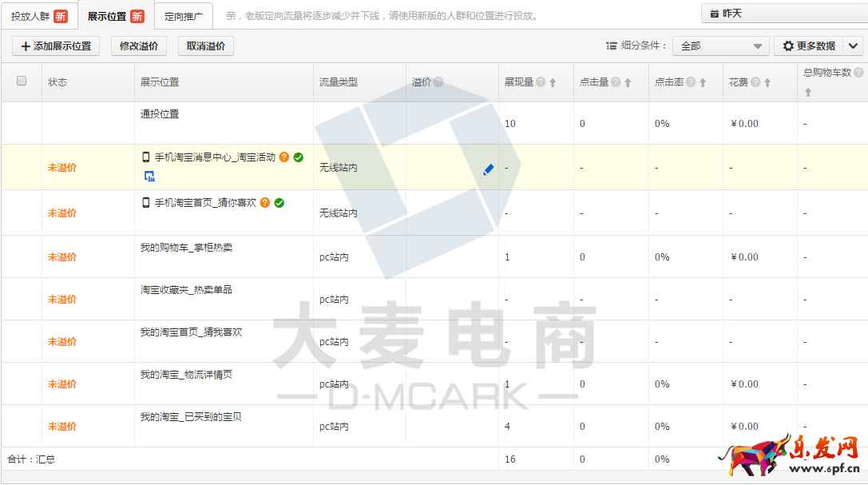Sort by 总购物车数 using its arrow

(808, 93)
